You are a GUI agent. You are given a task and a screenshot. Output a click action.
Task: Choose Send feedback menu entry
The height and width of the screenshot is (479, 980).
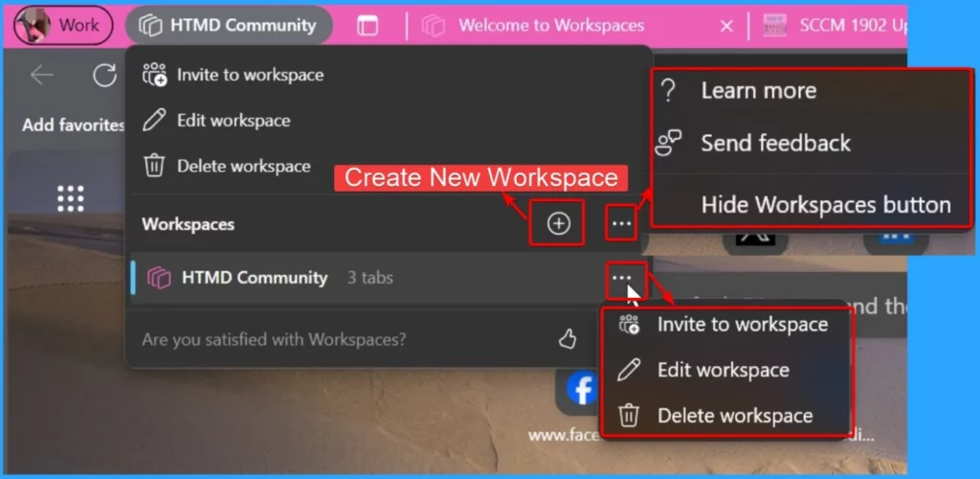tap(775, 143)
